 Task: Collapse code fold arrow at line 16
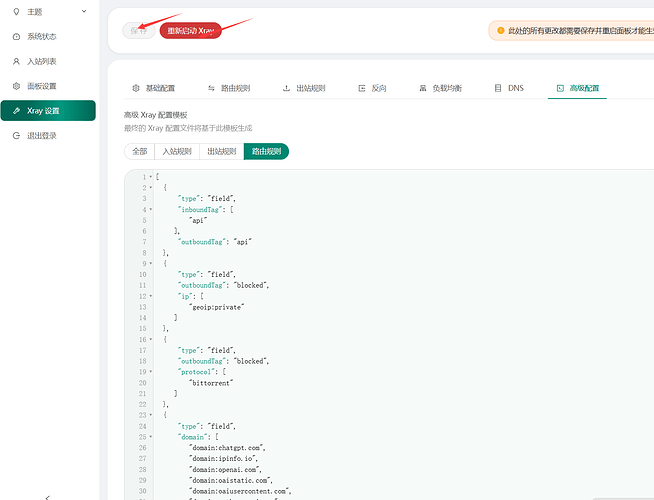[x=151, y=339]
